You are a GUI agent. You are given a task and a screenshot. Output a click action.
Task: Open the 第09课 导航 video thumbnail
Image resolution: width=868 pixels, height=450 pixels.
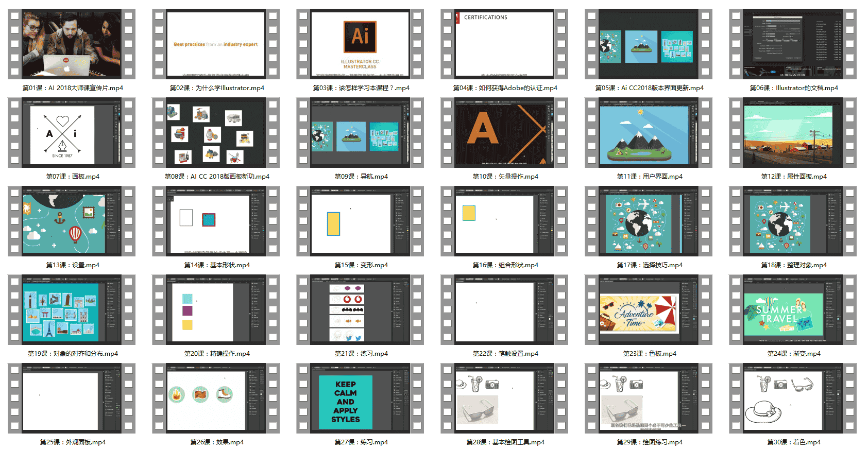point(360,132)
